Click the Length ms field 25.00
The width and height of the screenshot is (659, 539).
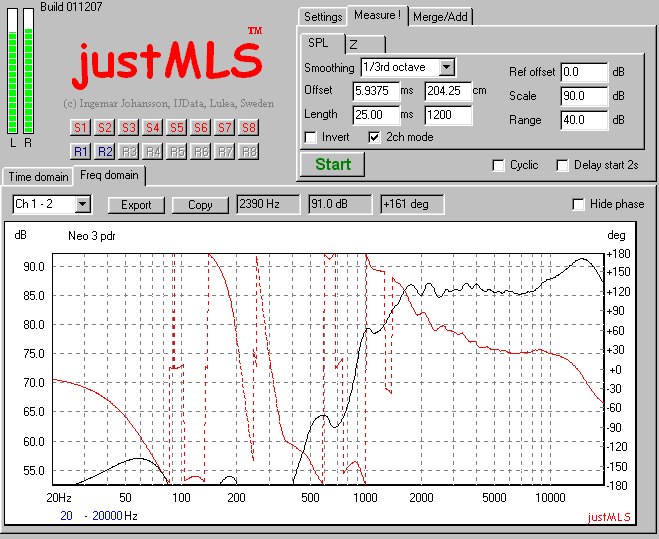(x=376, y=115)
